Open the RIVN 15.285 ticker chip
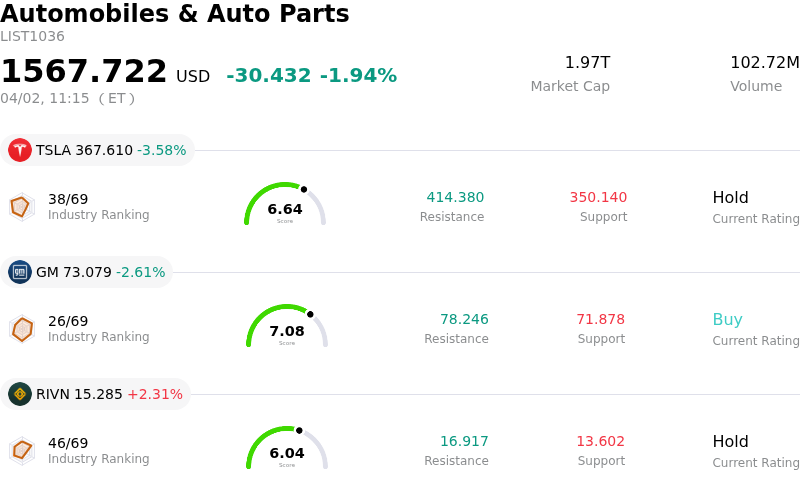 [x=96, y=394]
